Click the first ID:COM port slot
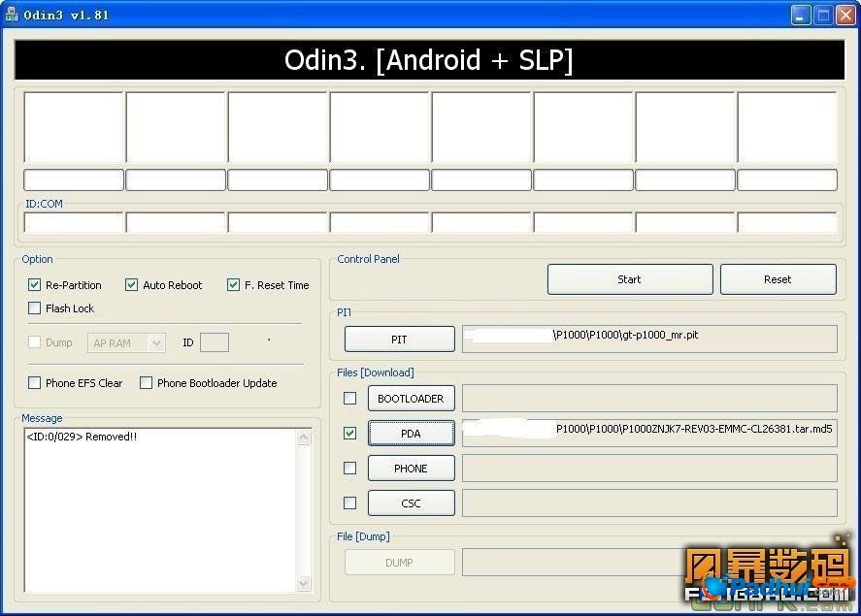 [74, 222]
